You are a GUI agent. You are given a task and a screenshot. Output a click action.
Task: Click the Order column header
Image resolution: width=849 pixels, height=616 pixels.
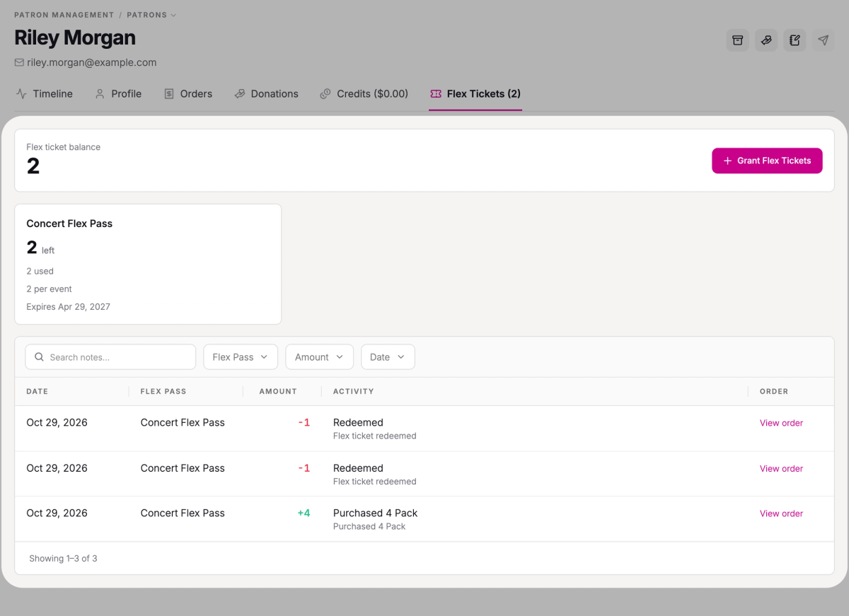774,391
